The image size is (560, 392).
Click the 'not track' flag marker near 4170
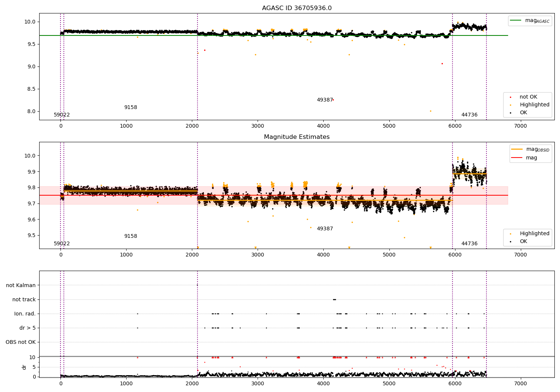coord(335,299)
